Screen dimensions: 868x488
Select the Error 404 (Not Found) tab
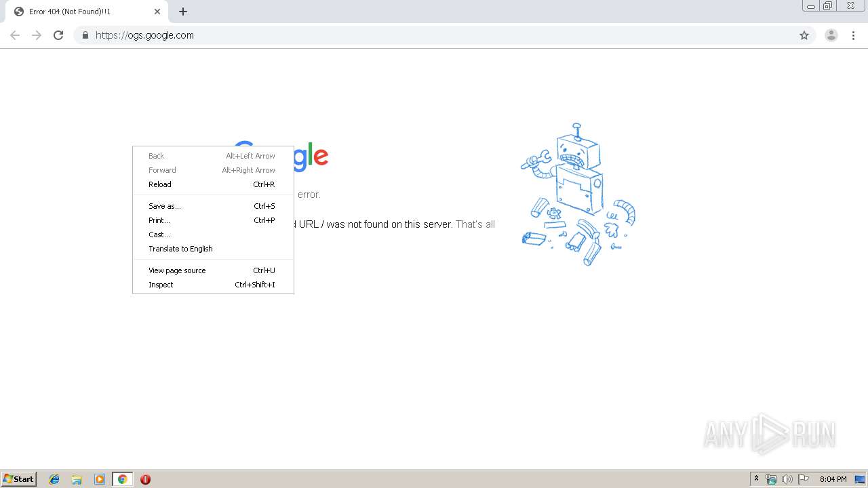(87, 12)
